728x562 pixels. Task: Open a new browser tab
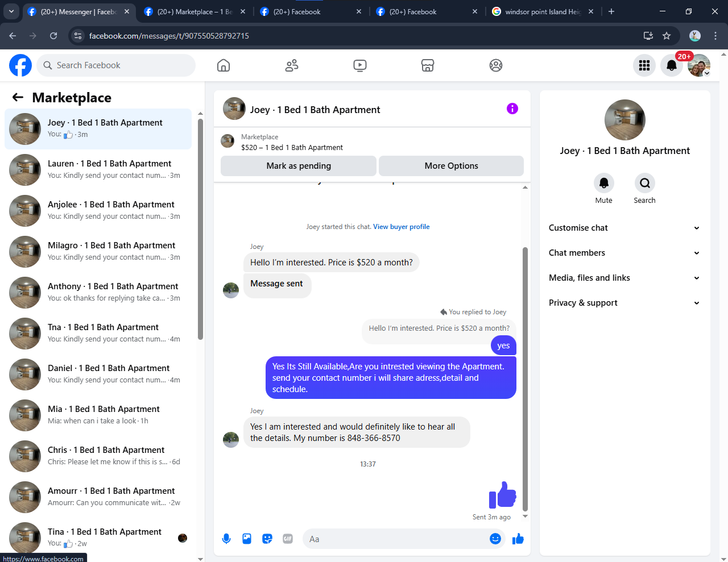click(611, 11)
